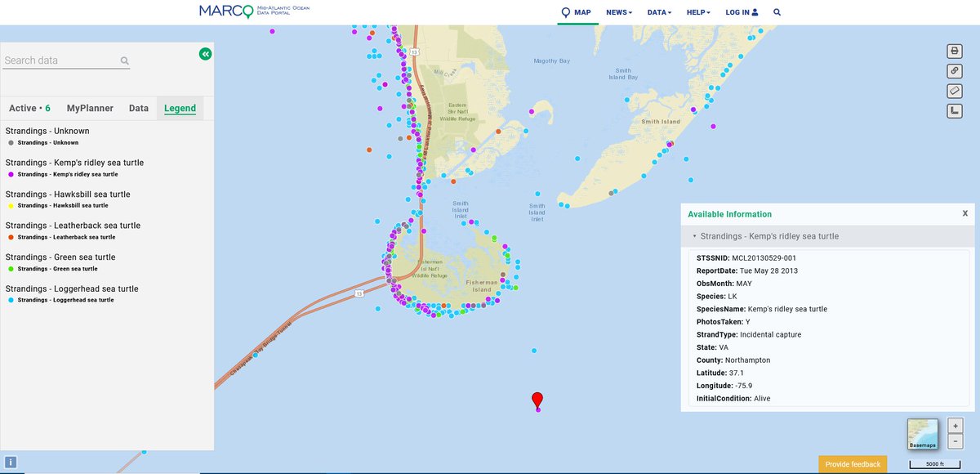Screen dimensions: 980x474
Task: Zoom out on the map
Action: coord(955,441)
